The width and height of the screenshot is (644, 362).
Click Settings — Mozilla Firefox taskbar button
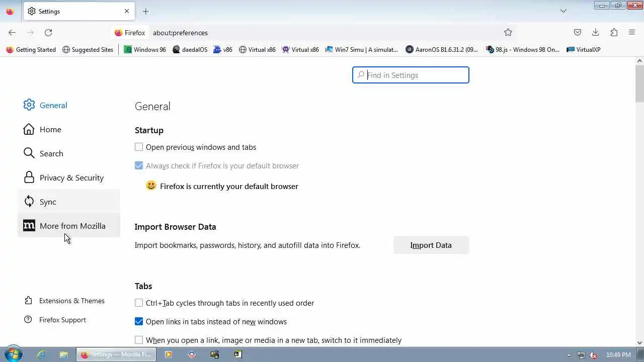116,354
